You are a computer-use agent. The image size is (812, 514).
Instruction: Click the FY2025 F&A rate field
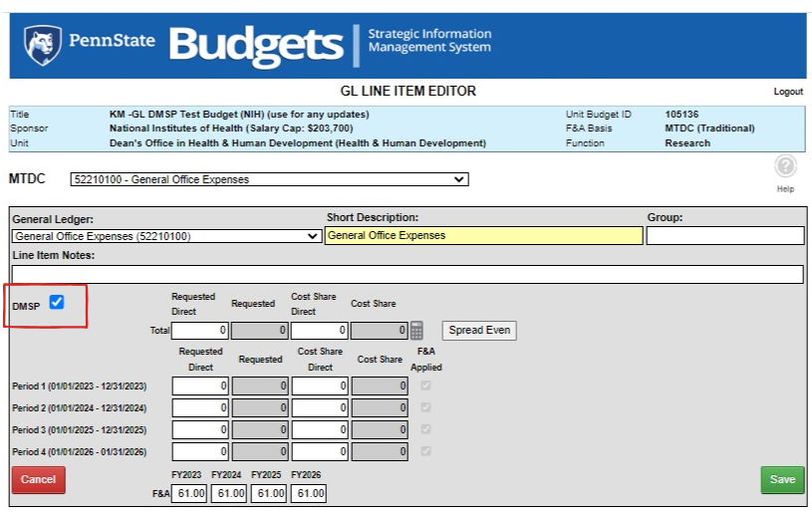pyautogui.click(x=269, y=493)
